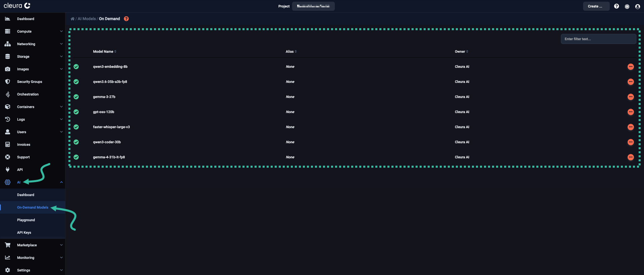This screenshot has height=275, width=644.
Task: Open actions menu for gemma-3-27b
Action: pos(631,97)
